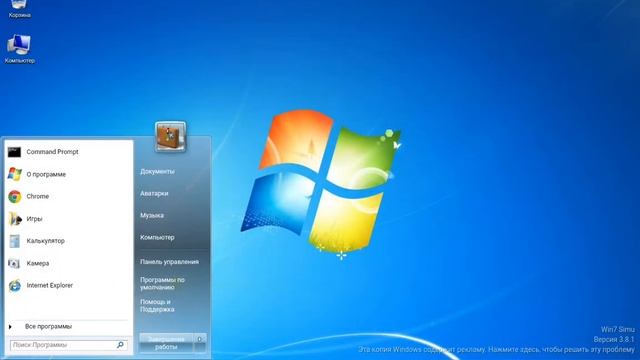Focus the Поиск Программы search field
The image size is (640, 360).
[x=69, y=345]
